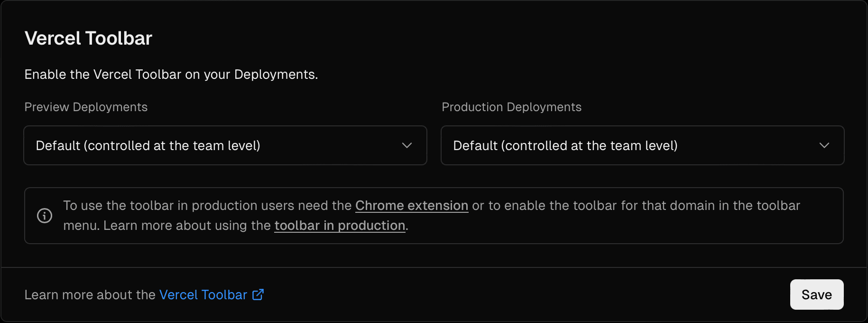Viewport: 868px width, 323px height.
Task: Select the Production Deployments label
Action: click(x=511, y=107)
